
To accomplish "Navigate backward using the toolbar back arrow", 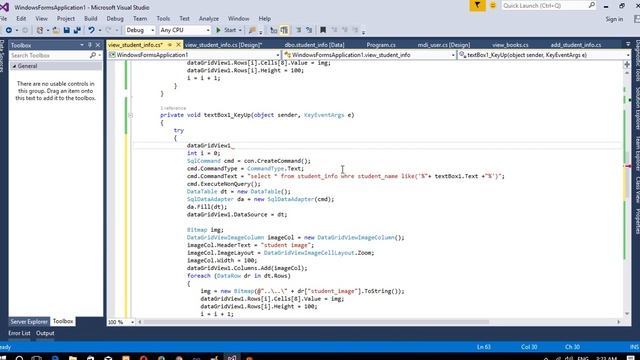I will click(9, 30).
